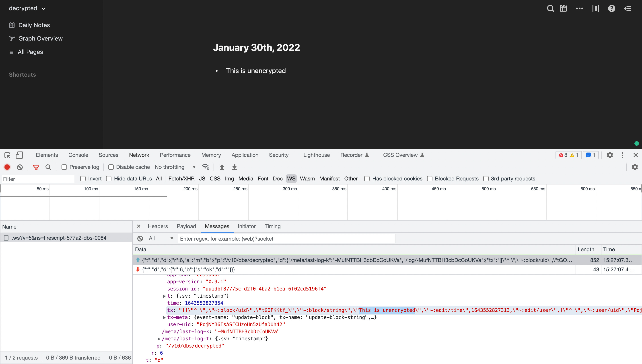Open the decrypted graph dropdown
The height and width of the screenshot is (364, 642).
pos(27,8)
